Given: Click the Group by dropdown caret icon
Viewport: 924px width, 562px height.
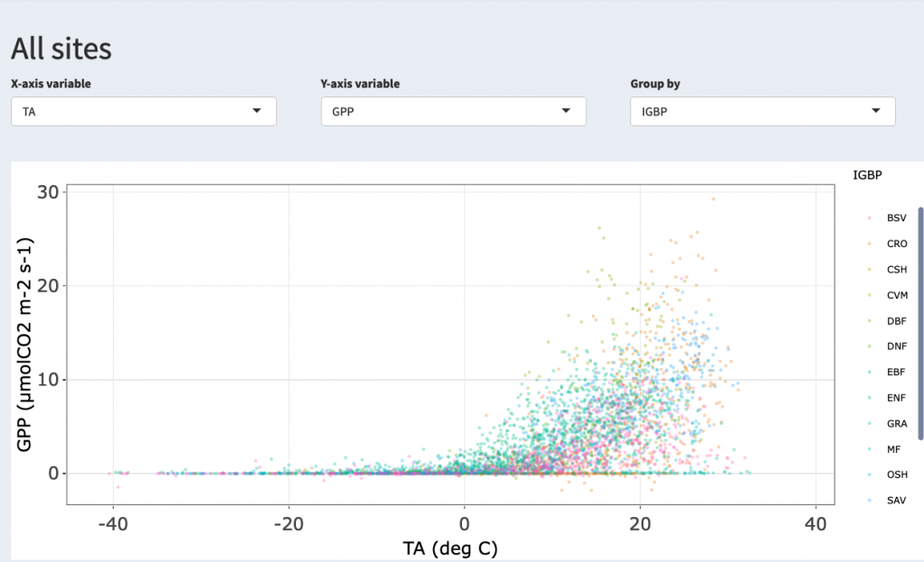Looking at the screenshot, I should 876,111.
